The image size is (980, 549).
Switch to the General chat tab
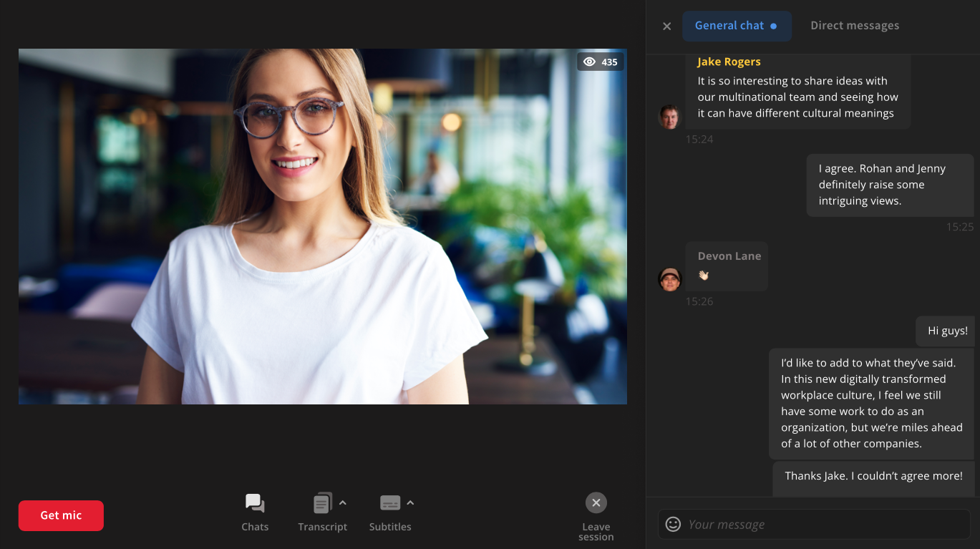(737, 26)
